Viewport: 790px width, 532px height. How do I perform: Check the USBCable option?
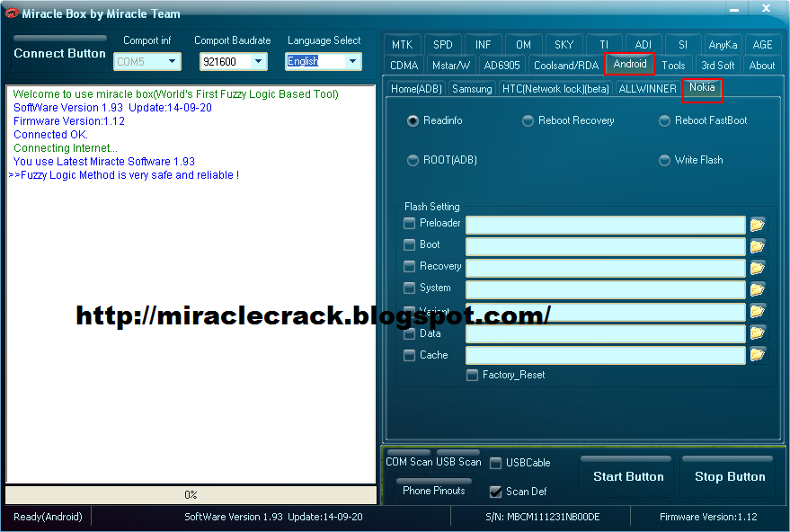coord(494,462)
